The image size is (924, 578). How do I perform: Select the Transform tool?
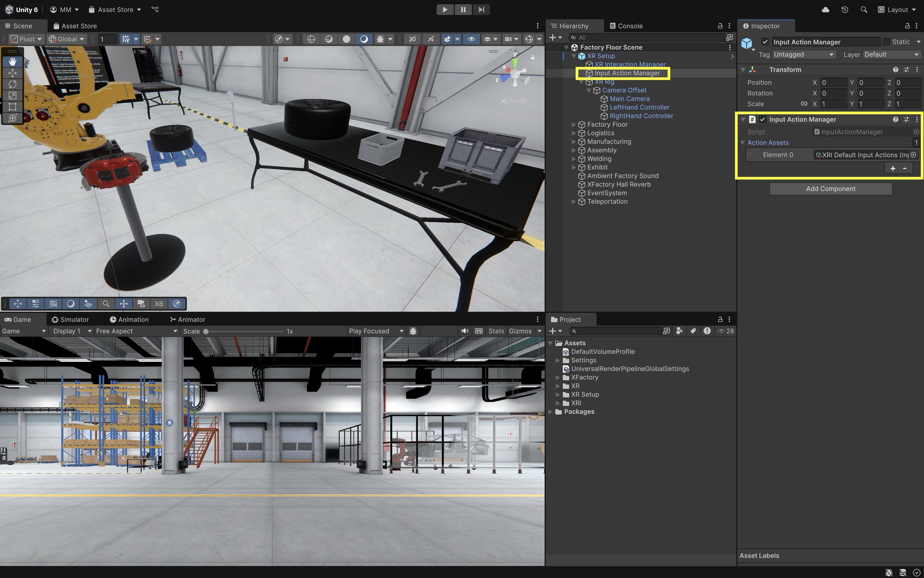pos(13,118)
